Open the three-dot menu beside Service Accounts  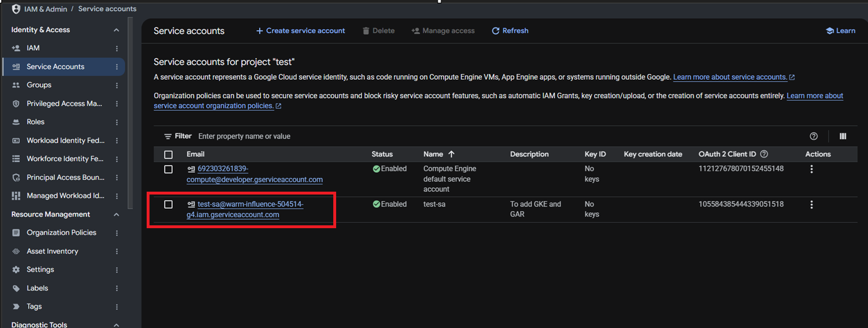[117, 67]
